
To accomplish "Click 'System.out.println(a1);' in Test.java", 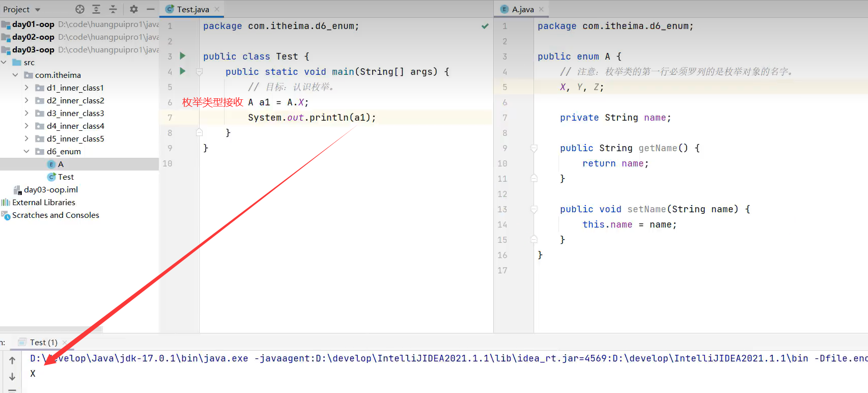I will pos(312,118).
